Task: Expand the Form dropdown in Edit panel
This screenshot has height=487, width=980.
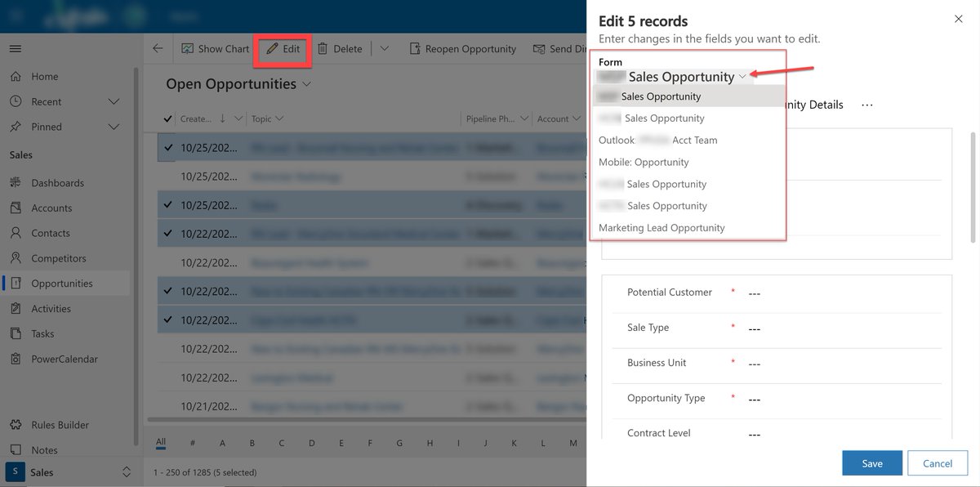Action: point(743,76)
